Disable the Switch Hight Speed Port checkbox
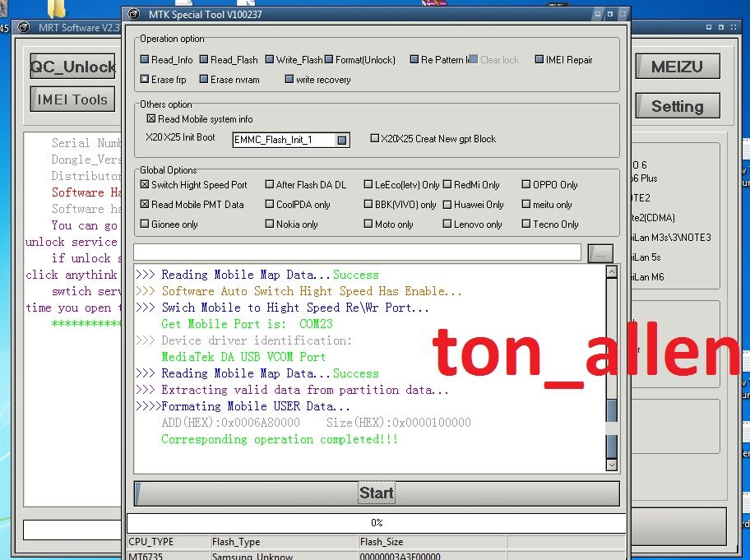This screenshot has height=560, width=750. (145, 185)
